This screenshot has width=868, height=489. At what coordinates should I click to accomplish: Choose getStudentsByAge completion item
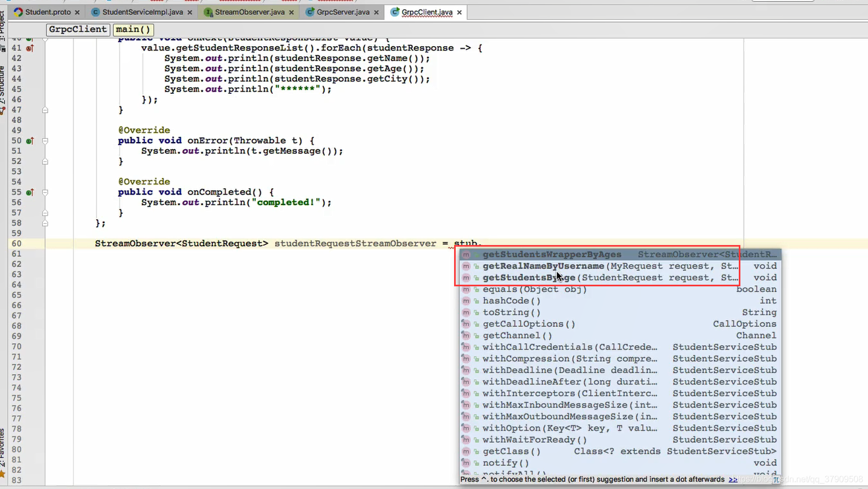(620, 278)
